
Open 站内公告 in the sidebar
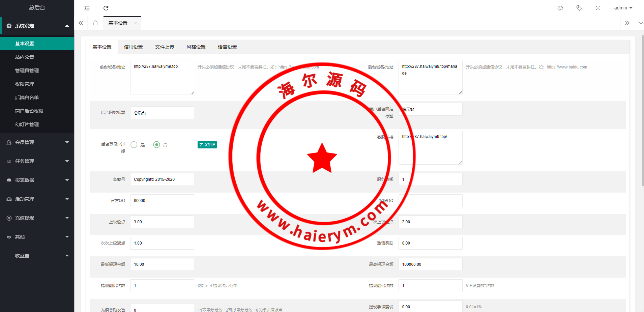tap(25, 57)
